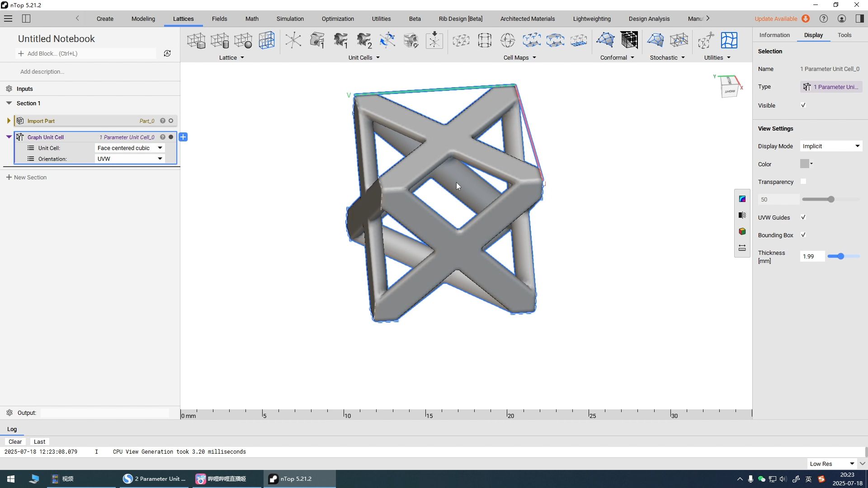Refresh notebook with the circular arrow icon
868x488 pixels.
(167, 53)
